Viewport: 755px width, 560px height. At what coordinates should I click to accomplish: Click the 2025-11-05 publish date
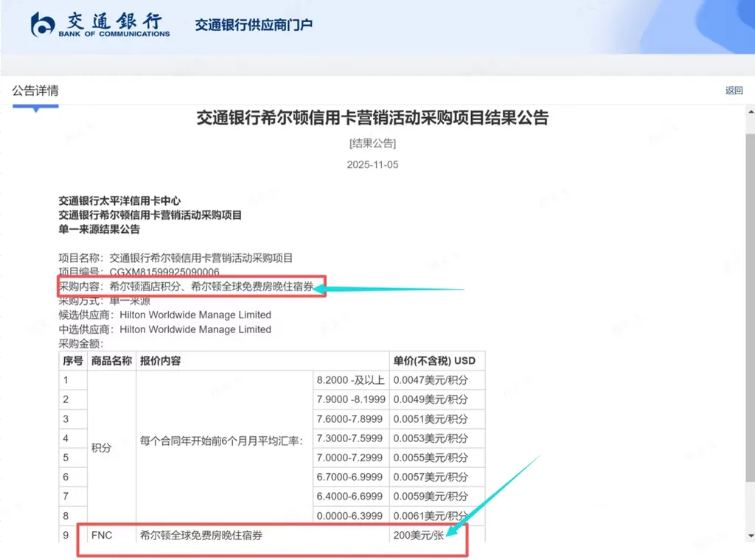[x=372, y=164]
